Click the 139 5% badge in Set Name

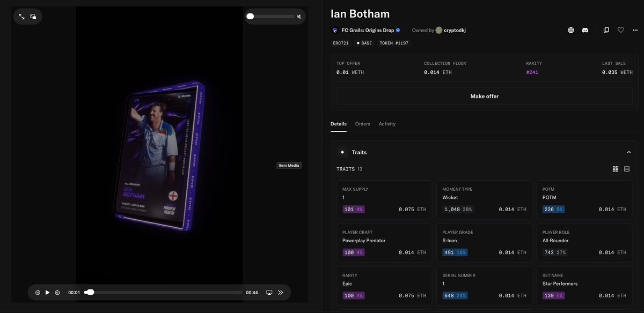pyautogui.click(x=553, y=295)
